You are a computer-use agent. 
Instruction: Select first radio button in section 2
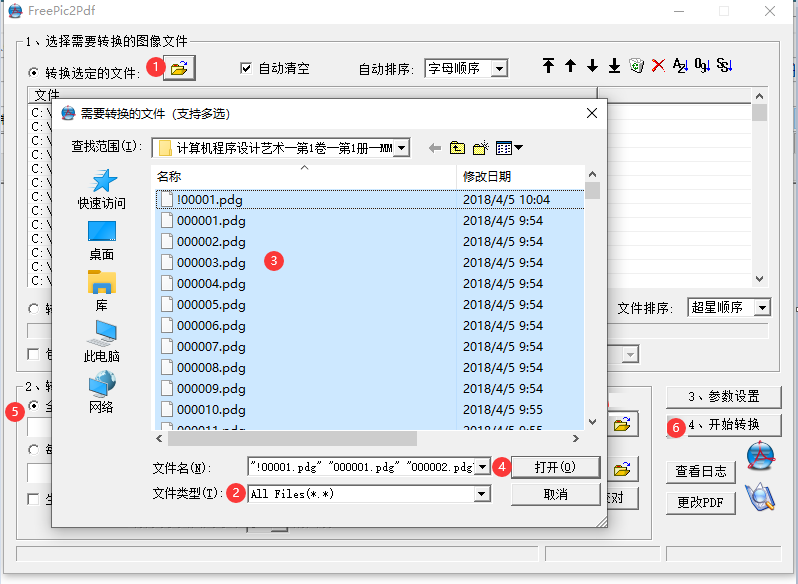(34, 405)
